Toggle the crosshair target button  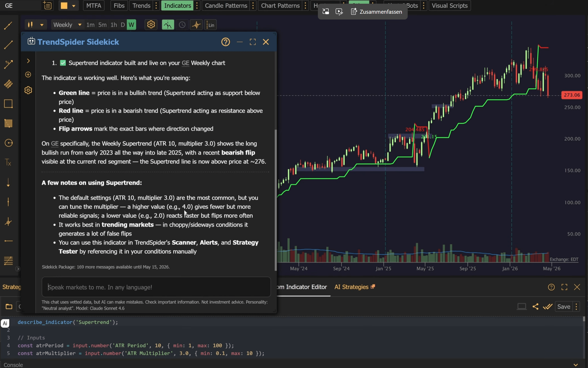(196, 25)
